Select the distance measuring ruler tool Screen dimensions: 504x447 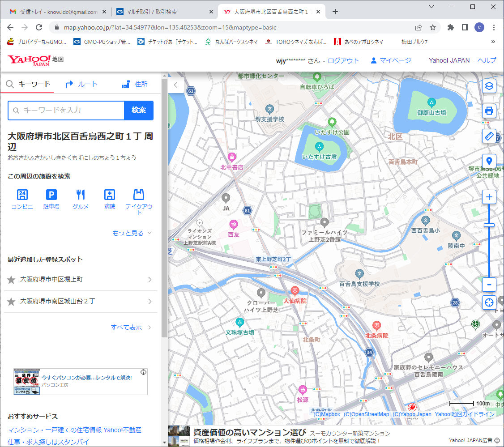(x=489, y=136)
